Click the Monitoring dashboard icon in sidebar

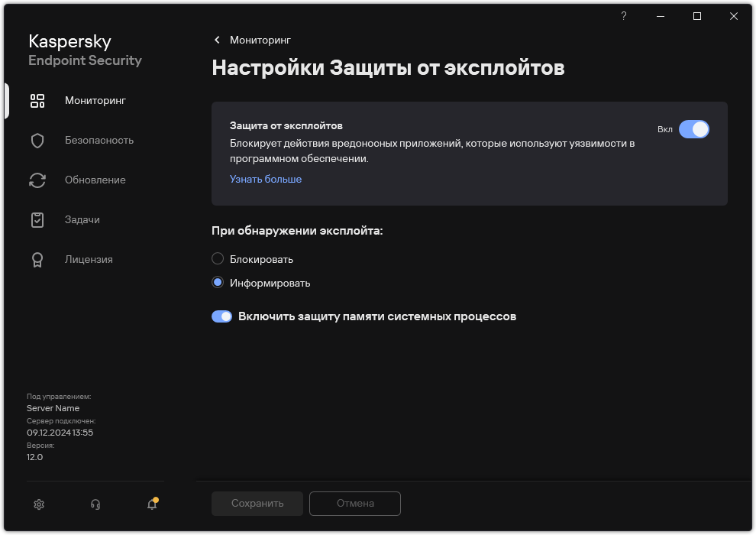pos(37,101)
